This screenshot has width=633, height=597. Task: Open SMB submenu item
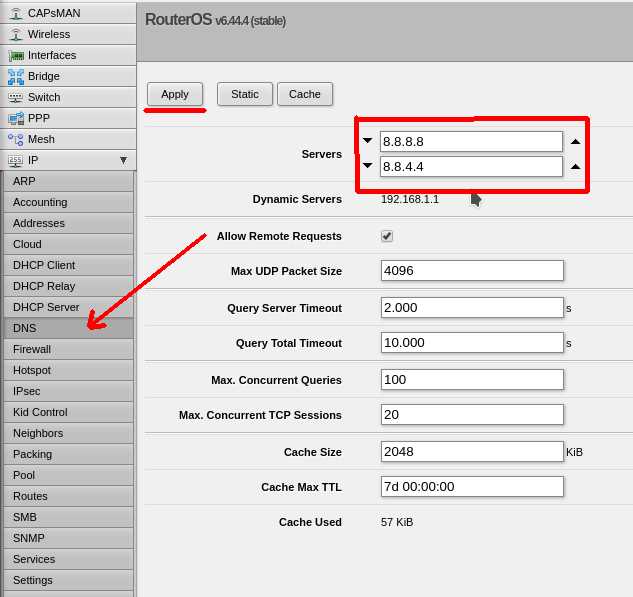(69, 517)
